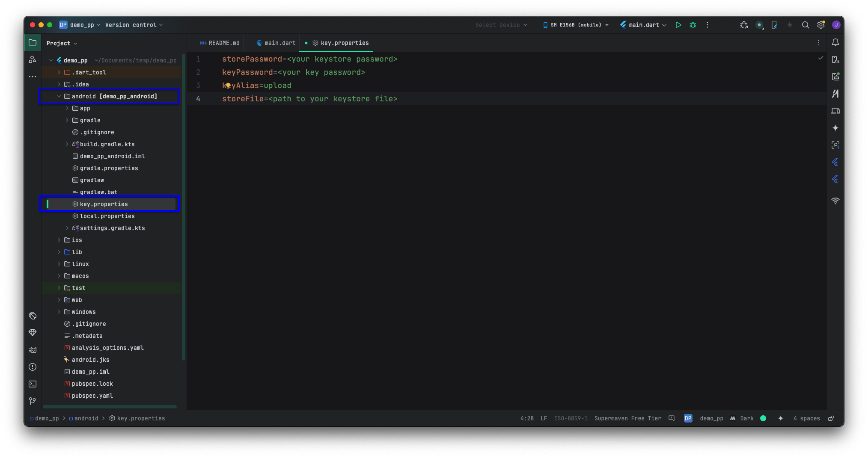Open Search Everywhere magnifier icon
The height and width of the screenshot is (458, 868).
coord(806,25)
